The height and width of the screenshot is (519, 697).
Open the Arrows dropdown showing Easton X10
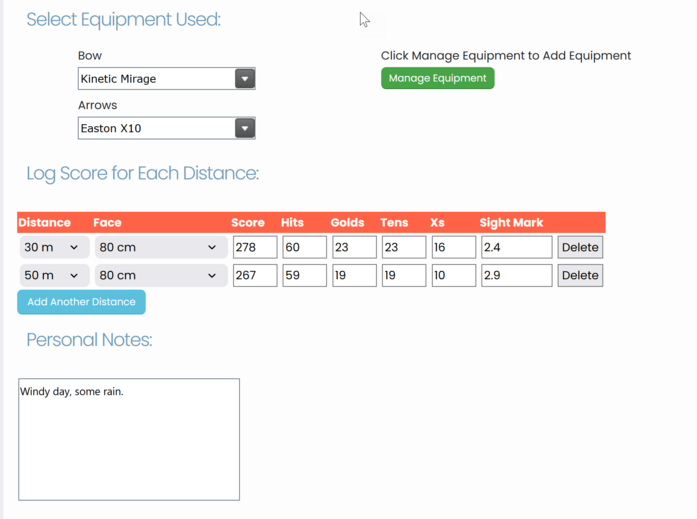[x=166, y=128]
